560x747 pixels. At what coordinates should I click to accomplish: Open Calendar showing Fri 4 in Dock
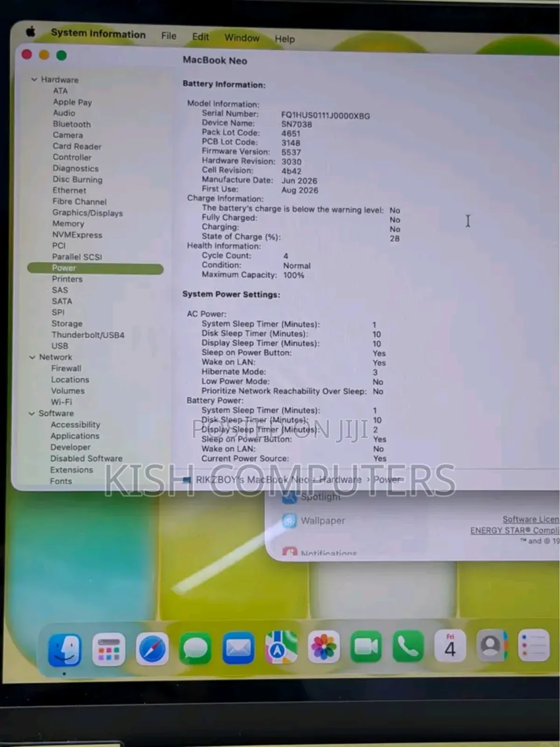[450, 646]
